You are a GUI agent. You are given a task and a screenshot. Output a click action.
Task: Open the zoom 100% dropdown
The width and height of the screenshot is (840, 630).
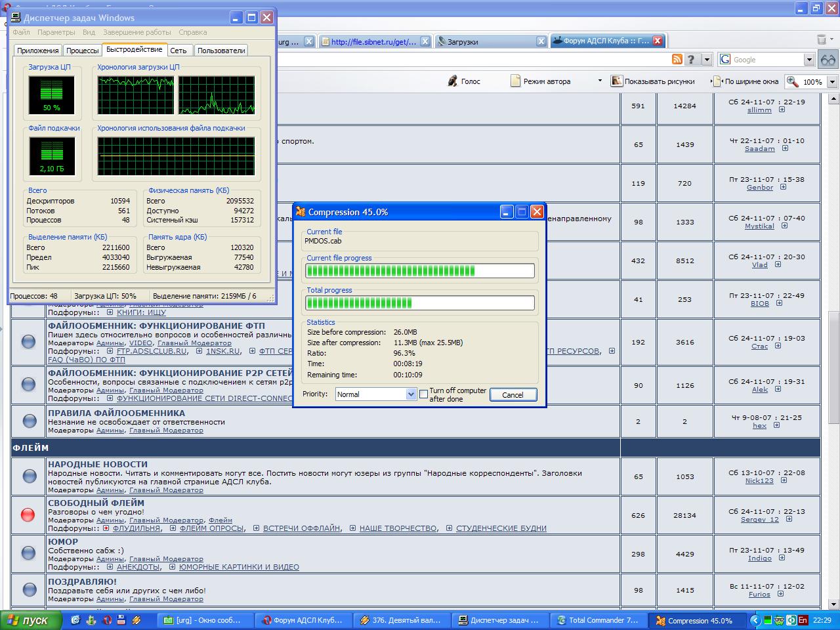832,82
